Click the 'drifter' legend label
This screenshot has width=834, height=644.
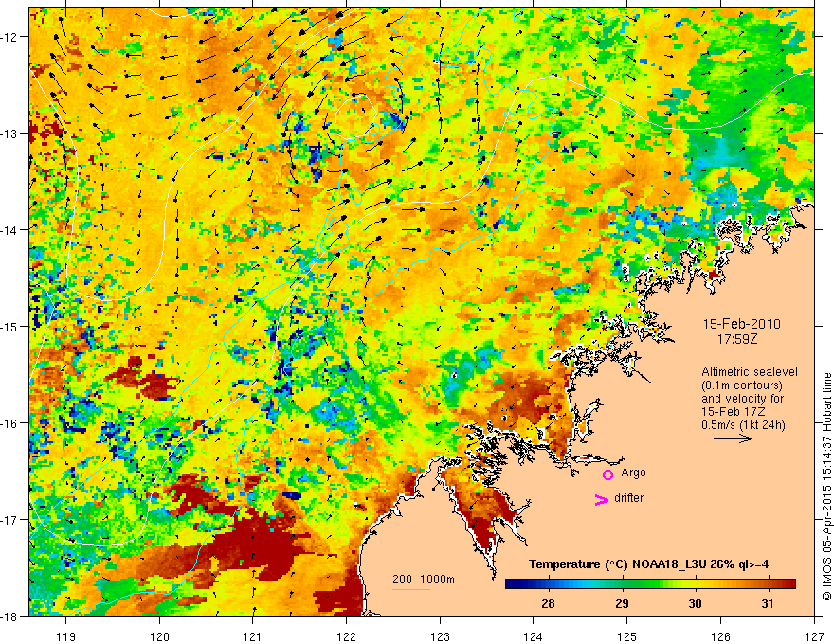pos(628,498)
